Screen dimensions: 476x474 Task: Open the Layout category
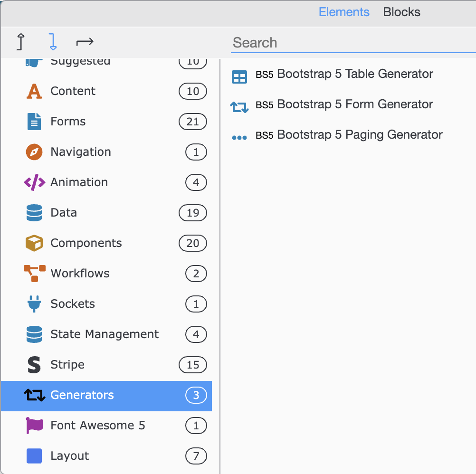106,456
